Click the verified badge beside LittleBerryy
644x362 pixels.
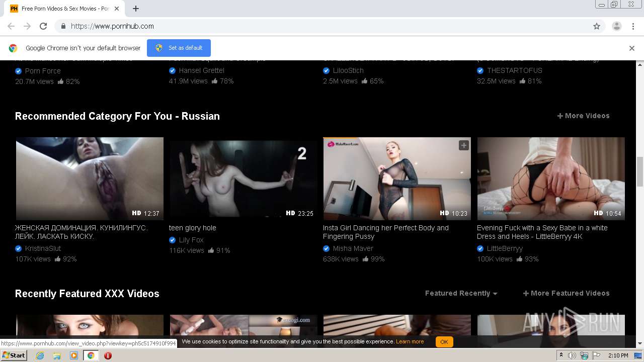click(480, 248)
